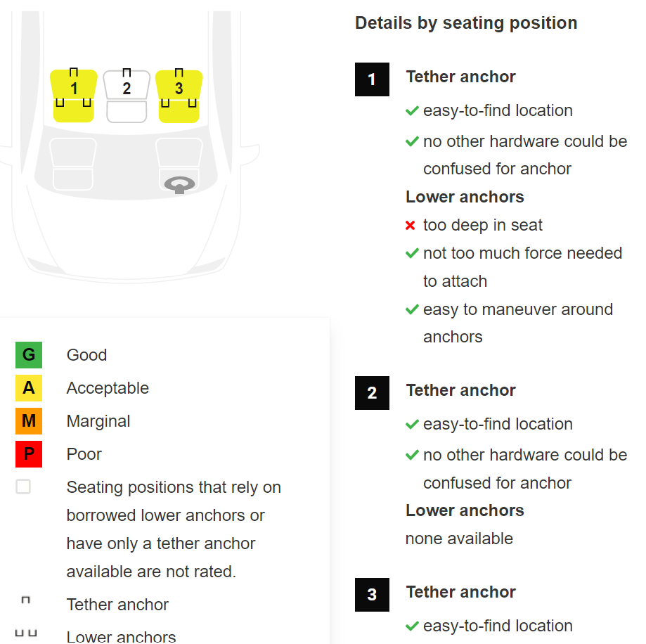Click the tether anchor symbol in legend
The height and width of the screenshot is (644, 646).
pos(25,600)
